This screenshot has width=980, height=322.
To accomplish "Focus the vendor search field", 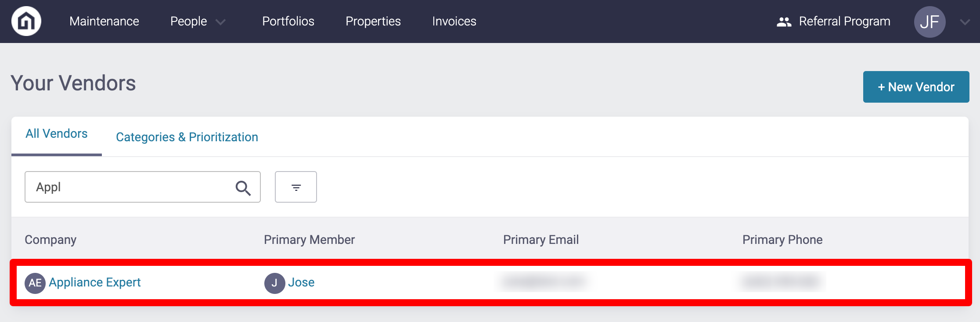I will pos(143,187).
